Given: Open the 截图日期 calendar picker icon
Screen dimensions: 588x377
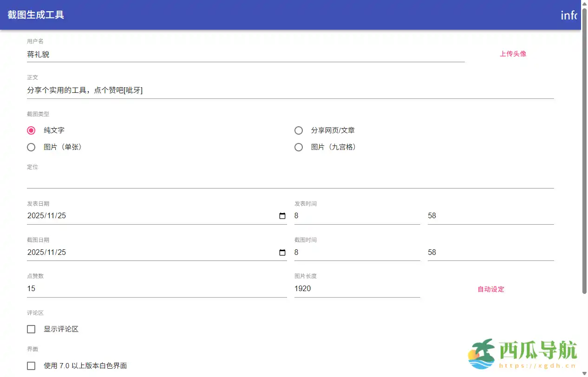Looking at the screenshot, I should (x=281, y=252).
